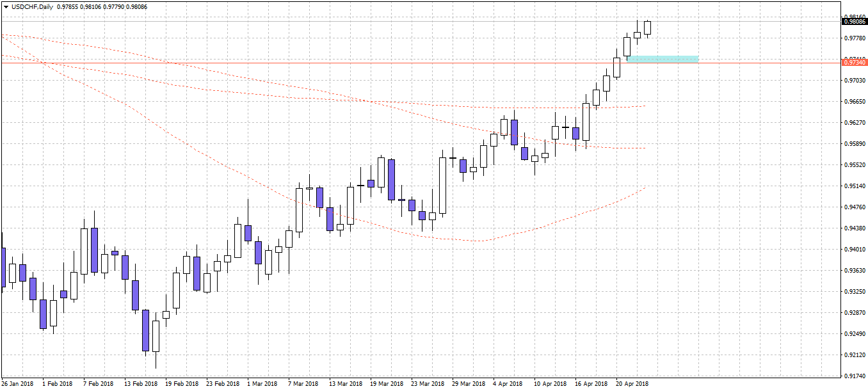Click the 4 Apr 2018 date label
The height and width of the screenshot is (391, 868).
point(508,384)
